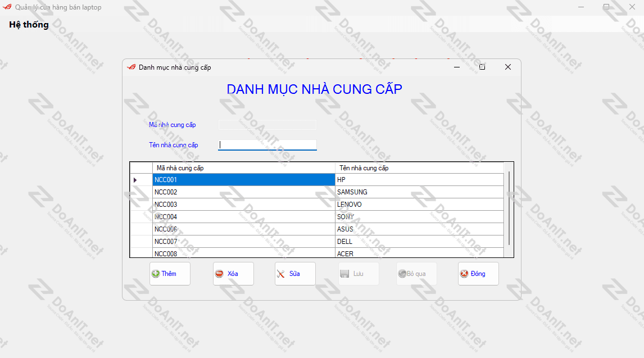Focus the Tên nhà cung cấp input field
The width and height of the screenshot is (644, 358).
[x=267, y=144]
